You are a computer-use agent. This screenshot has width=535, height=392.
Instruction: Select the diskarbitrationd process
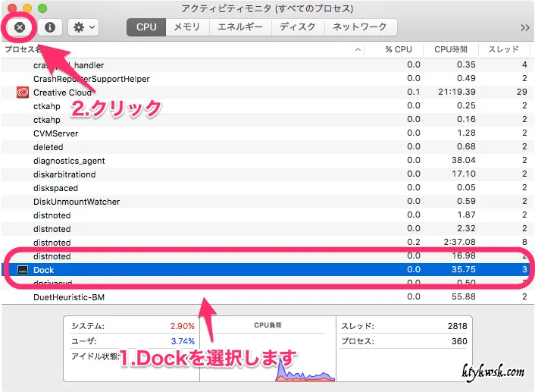(266, 174)
